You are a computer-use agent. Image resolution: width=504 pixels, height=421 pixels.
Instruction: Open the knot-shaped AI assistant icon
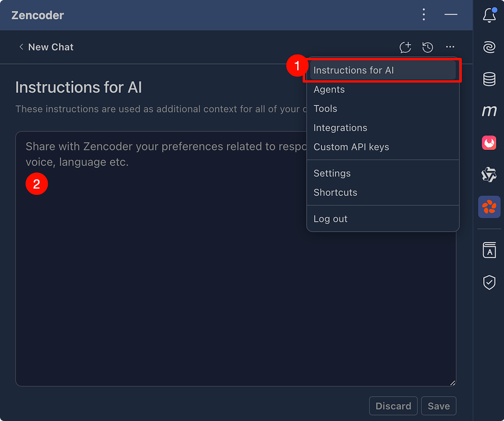click(x=489, y=175)
